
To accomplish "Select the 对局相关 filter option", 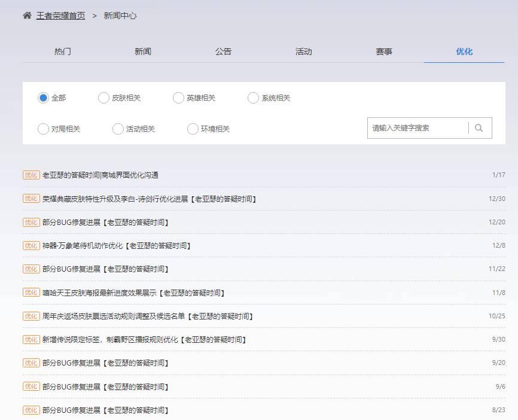I will pos(43,129).
